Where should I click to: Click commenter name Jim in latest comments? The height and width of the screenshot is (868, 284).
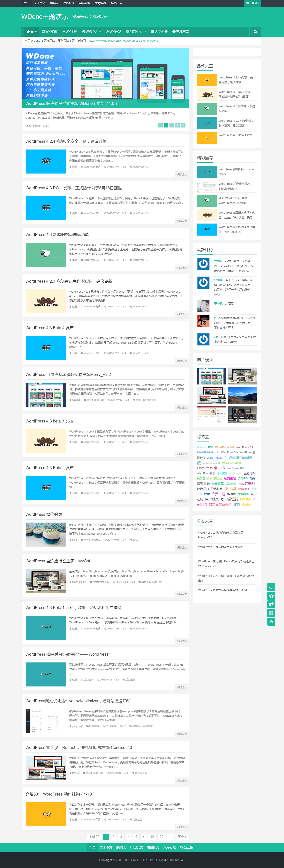216,337
